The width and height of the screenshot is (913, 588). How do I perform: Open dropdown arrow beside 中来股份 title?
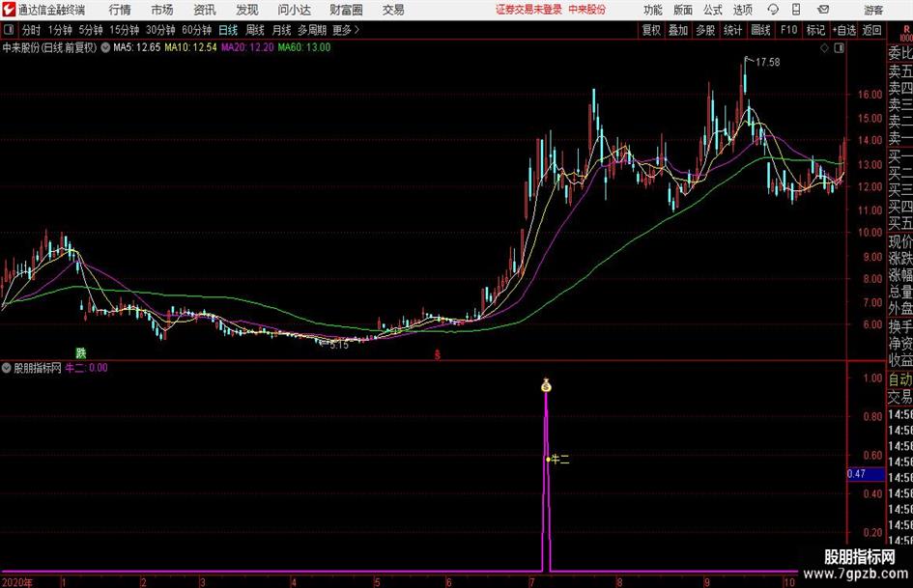(105, 47)
